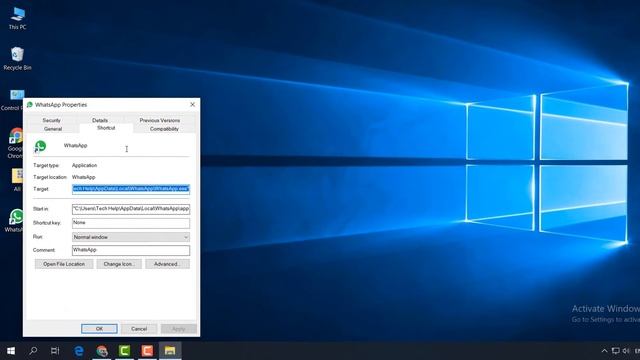Viewport: 640px width, 360px height.
Task: Select the Shortcut tab
Action: 106,128
